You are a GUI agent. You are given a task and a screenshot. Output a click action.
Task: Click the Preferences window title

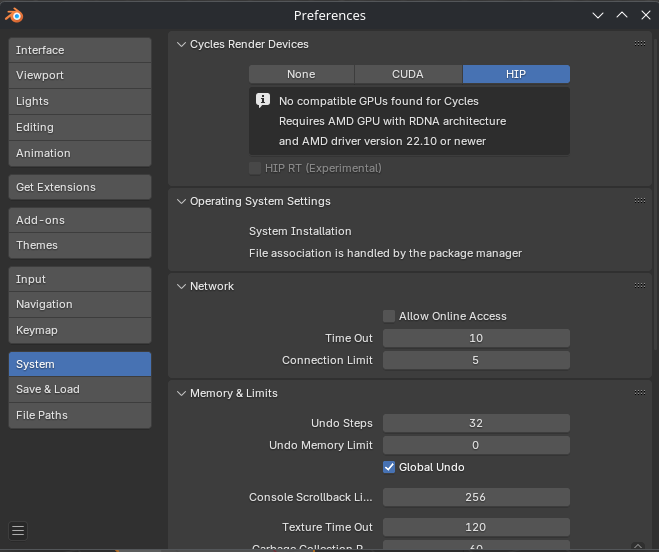tap(330, 16)
